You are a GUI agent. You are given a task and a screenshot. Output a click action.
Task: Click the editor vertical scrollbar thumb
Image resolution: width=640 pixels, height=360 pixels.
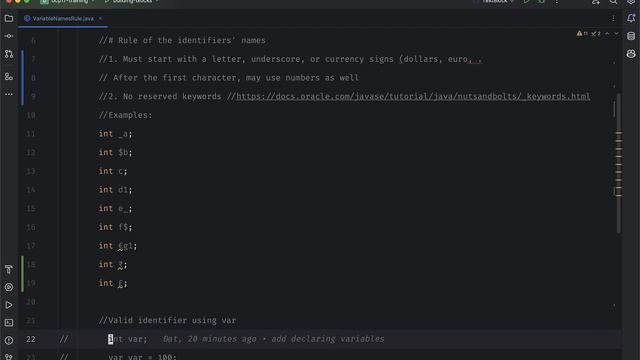tap(619, 163)
